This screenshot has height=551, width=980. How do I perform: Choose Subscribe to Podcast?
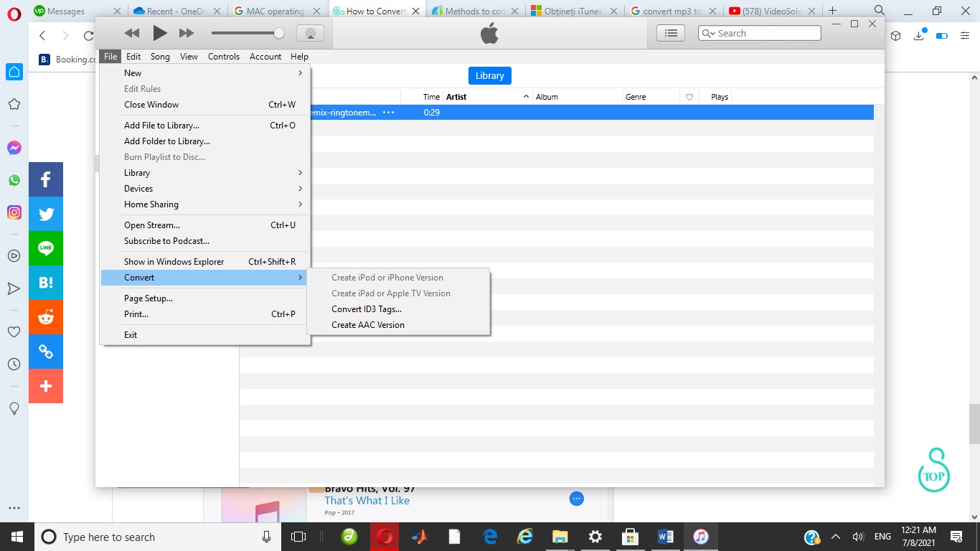pos(204,241)
